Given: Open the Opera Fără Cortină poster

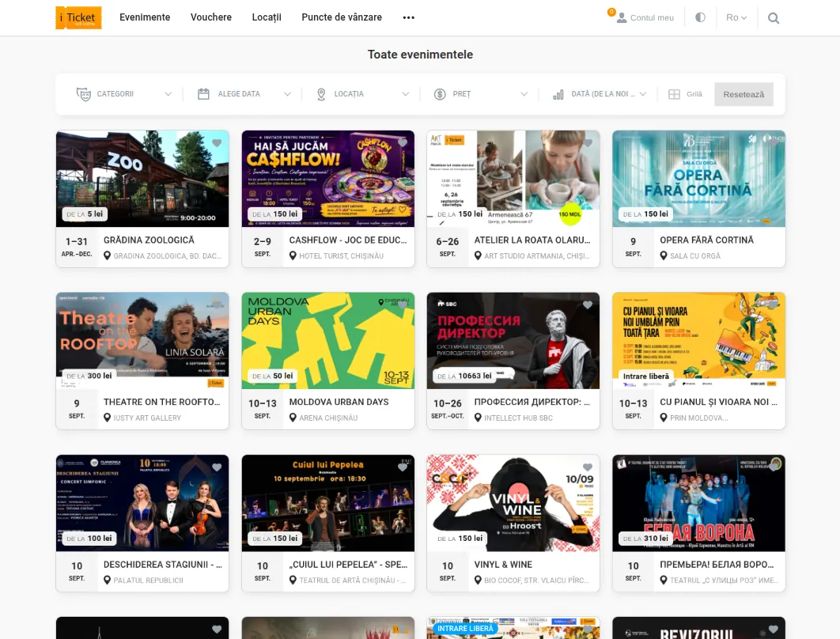Looking at the screenshot, I should pos(698,179).
